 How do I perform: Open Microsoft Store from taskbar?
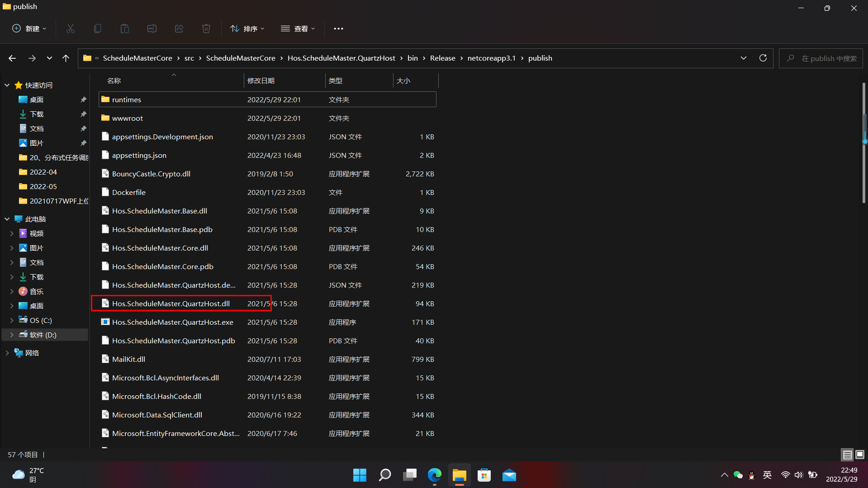click(x=484, y=475)
